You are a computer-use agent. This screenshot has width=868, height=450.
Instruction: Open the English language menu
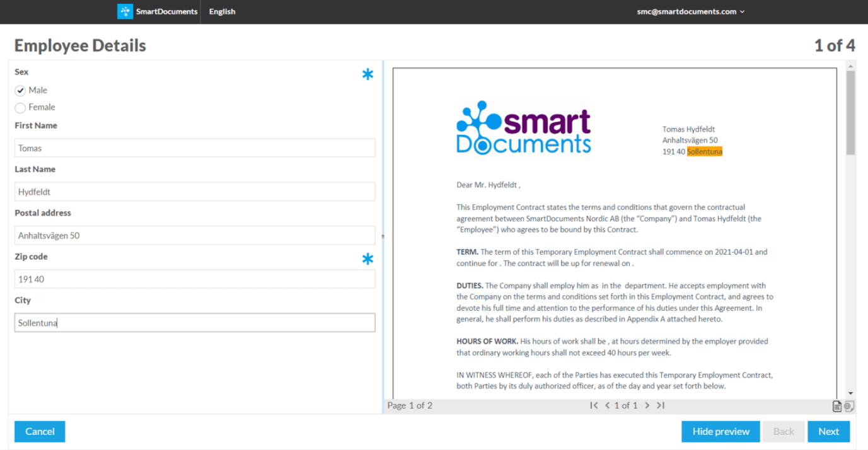click(x=222, y=11)
